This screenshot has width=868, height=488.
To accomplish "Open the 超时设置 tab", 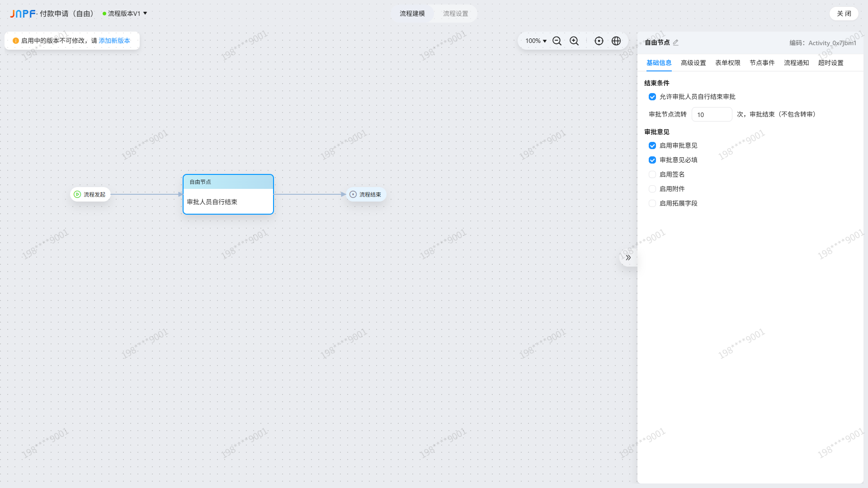I will (x=831, y=63).
